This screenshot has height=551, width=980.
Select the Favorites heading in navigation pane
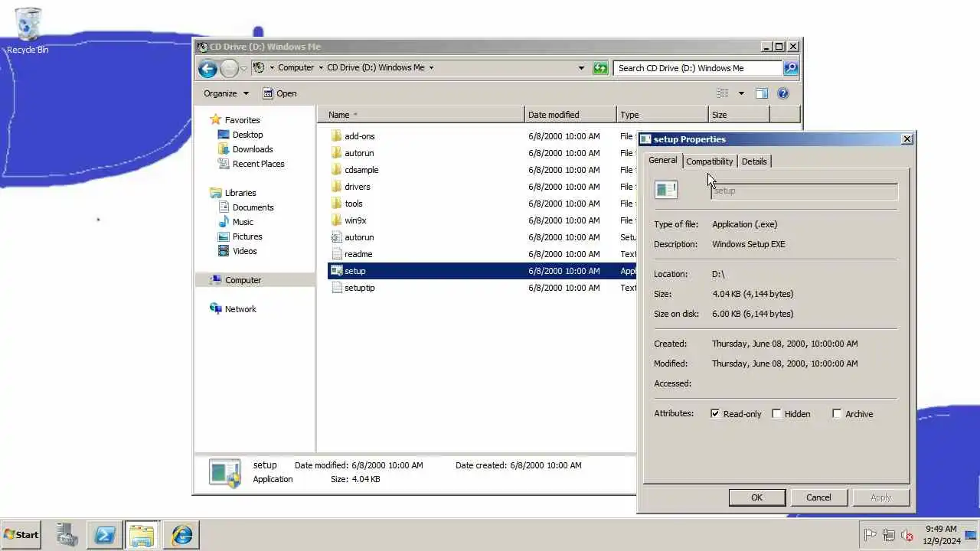tap(242, 120)
